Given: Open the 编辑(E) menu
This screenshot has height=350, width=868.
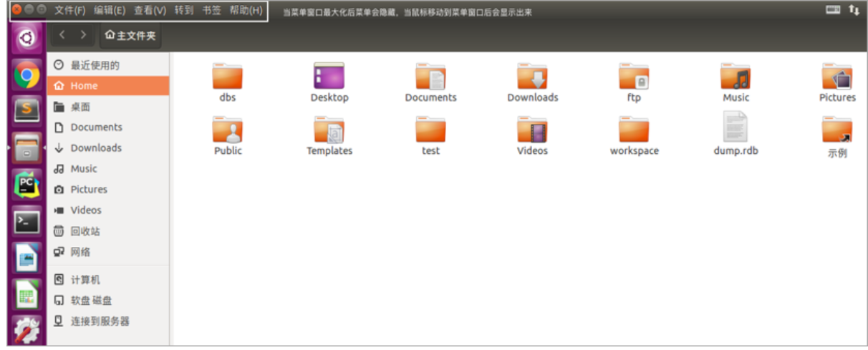Looking at the screenshot, I should pyautogui.click(x=110, y=11).
